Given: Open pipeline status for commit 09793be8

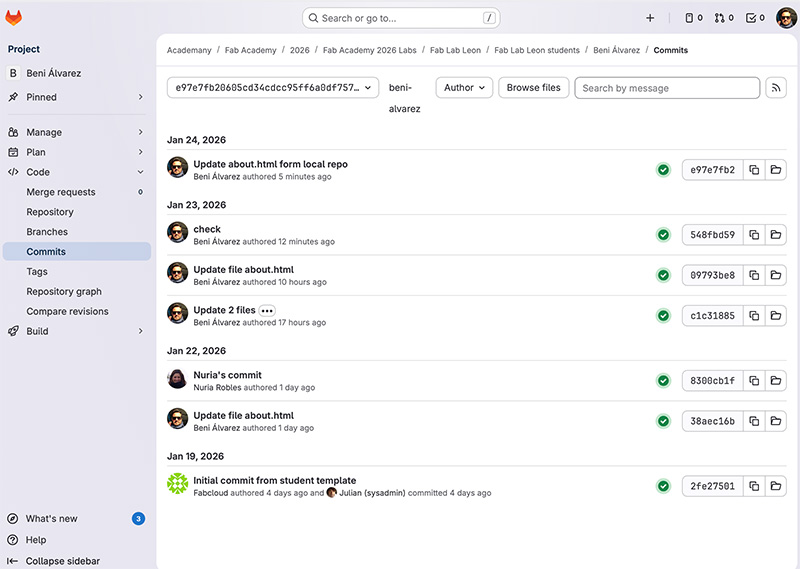Looking at the screenshot, I should click(663, 275).
